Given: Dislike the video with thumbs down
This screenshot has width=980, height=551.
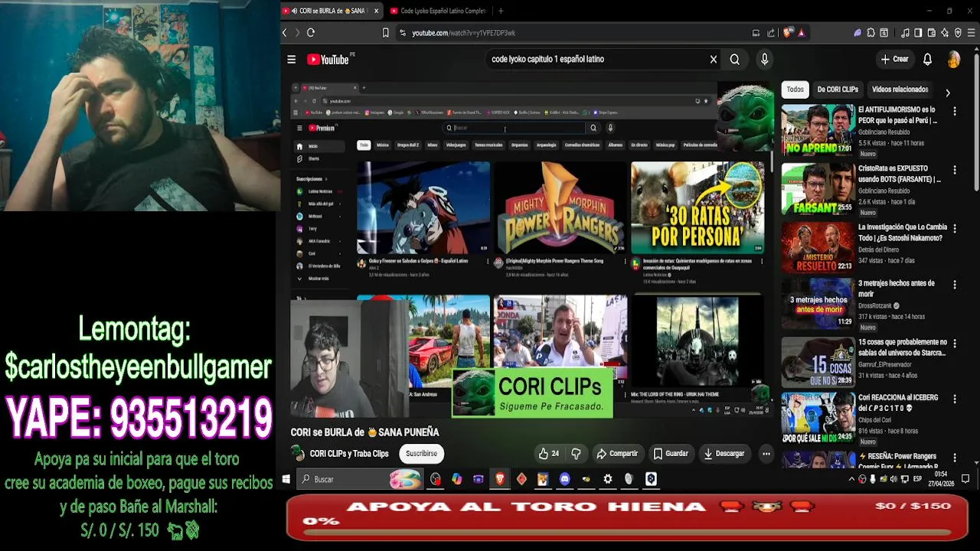Looking at the screenshot, I should point(576,453).
